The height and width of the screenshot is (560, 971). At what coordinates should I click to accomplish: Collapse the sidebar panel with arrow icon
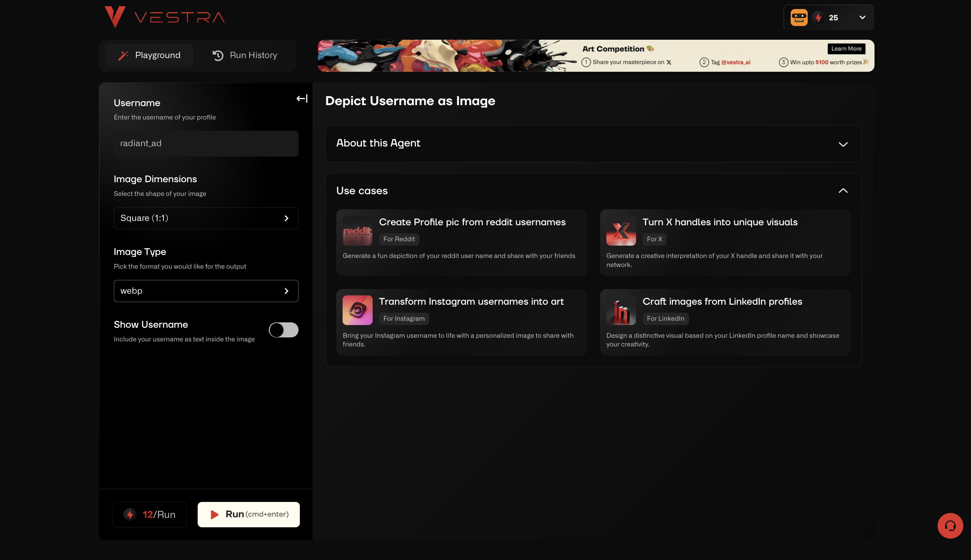(x=302, y=98)
